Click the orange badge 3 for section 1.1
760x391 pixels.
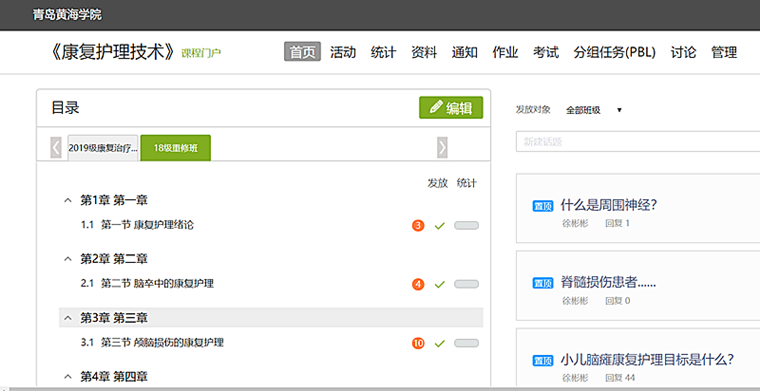(x=418, y=225)
